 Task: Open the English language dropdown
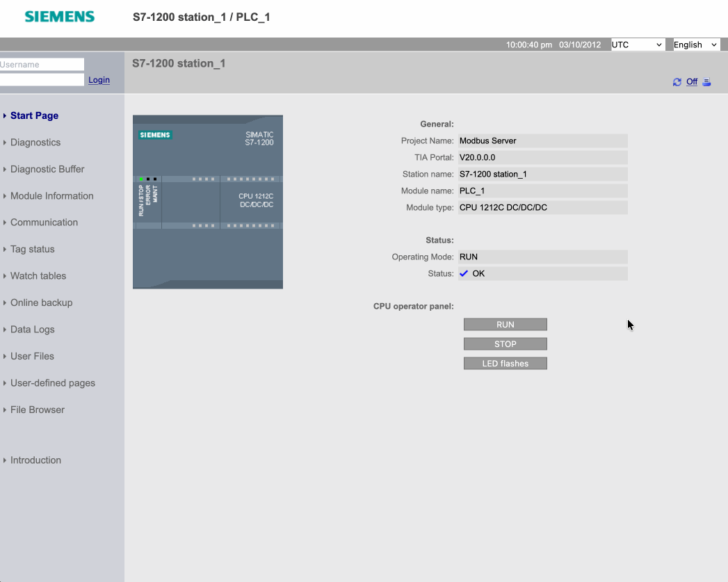(696, 45)
